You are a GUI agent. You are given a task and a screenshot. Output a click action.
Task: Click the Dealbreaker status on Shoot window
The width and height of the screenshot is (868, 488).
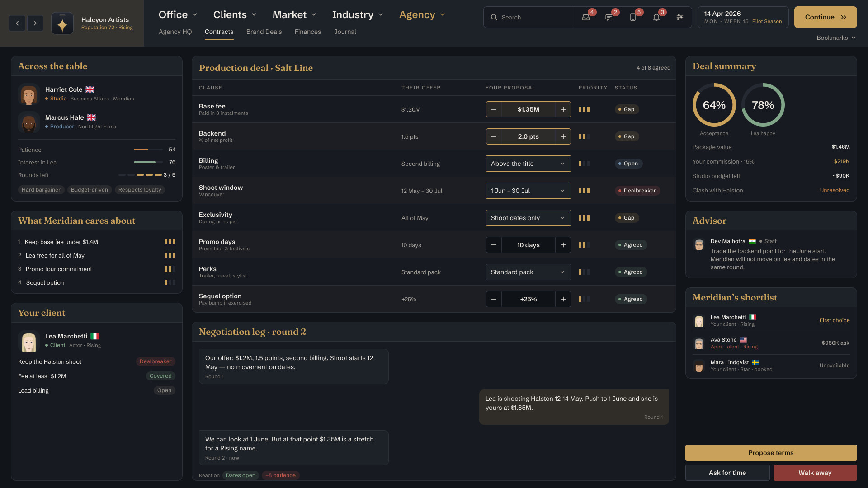(x=637, y=191)
